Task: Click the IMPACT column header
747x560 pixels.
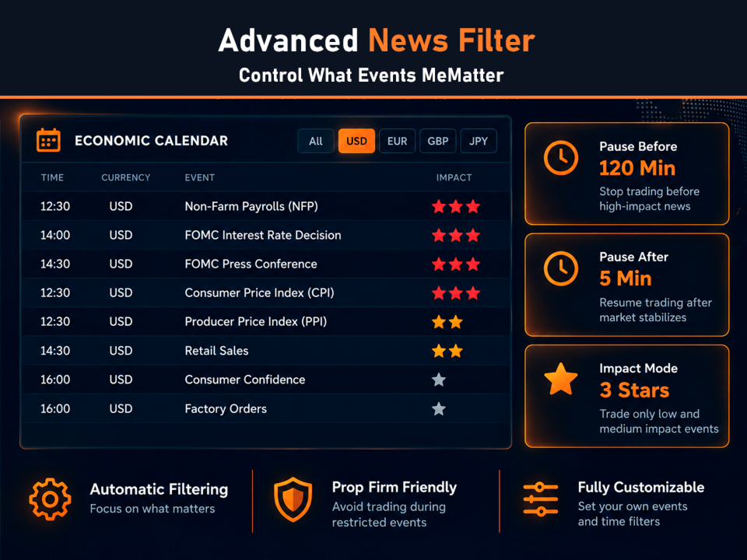Action: [x=454, y=177]
